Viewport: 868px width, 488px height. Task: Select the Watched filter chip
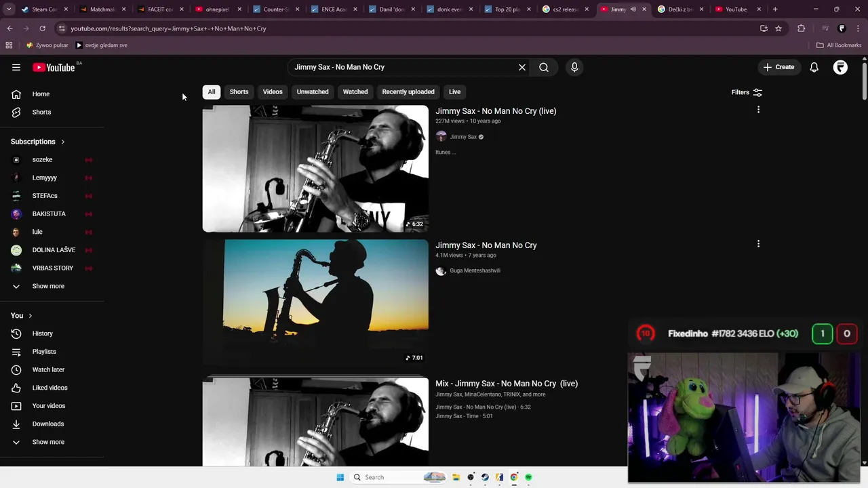click(x=355, y=92)
